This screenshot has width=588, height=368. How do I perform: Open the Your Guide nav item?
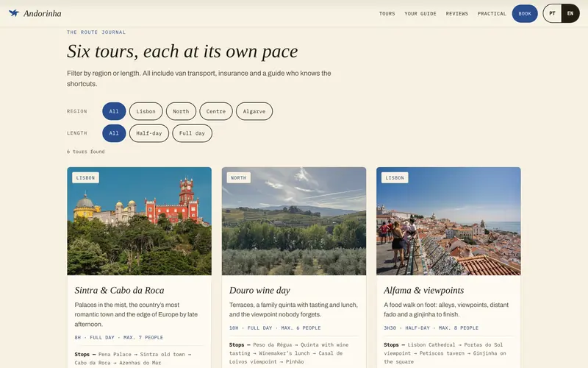[x=420, y=13]
